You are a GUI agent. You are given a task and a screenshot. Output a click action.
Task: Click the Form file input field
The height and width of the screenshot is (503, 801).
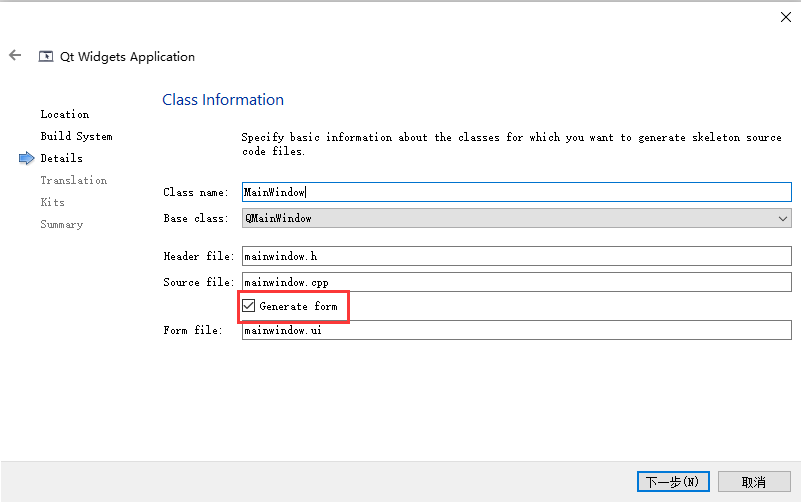click(516, 330)
